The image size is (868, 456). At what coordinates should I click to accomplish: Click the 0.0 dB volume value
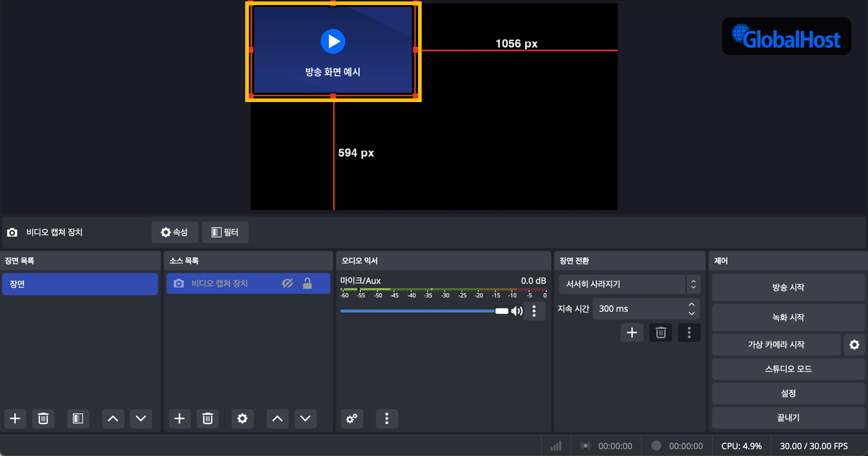point(533,280)
